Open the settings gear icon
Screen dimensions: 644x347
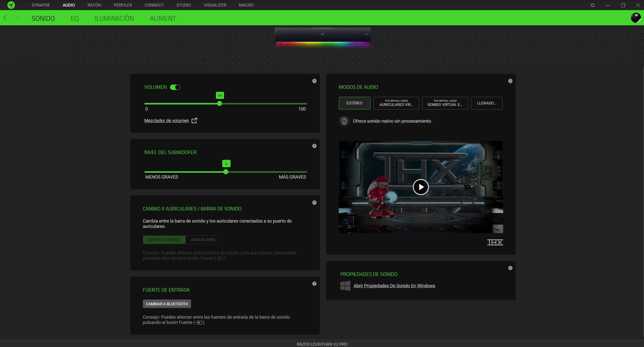pyautogui.click(x=593, y=5)
